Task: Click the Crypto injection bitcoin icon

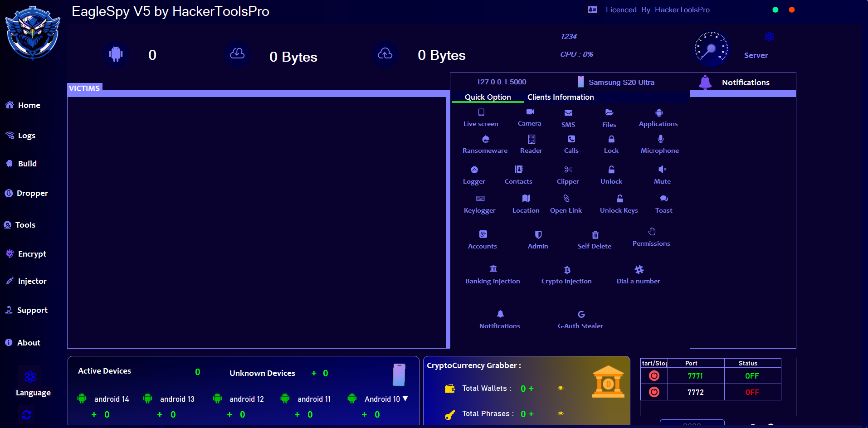Action: 567,270
